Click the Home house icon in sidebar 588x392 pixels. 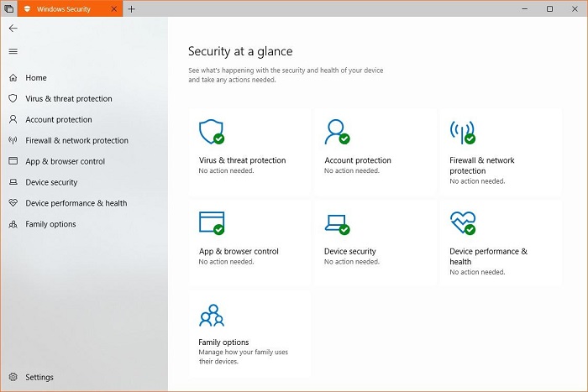(13, 77)
